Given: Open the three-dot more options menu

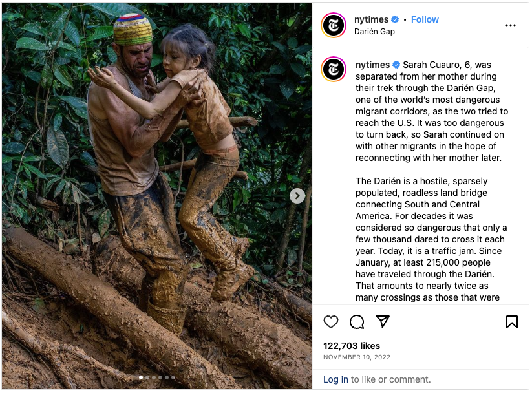Looking at the screenshot, I should (511, 25).
